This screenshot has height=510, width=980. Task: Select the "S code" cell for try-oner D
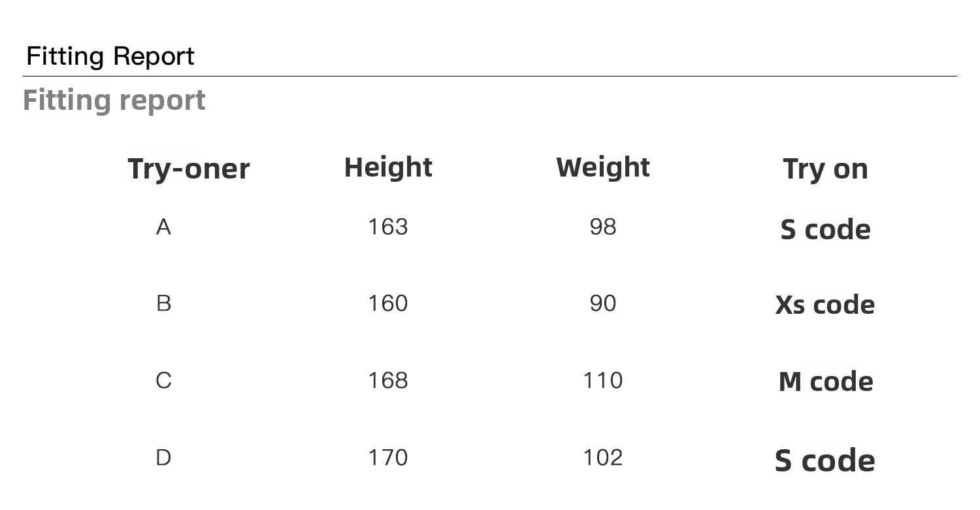tap(825, 461)
